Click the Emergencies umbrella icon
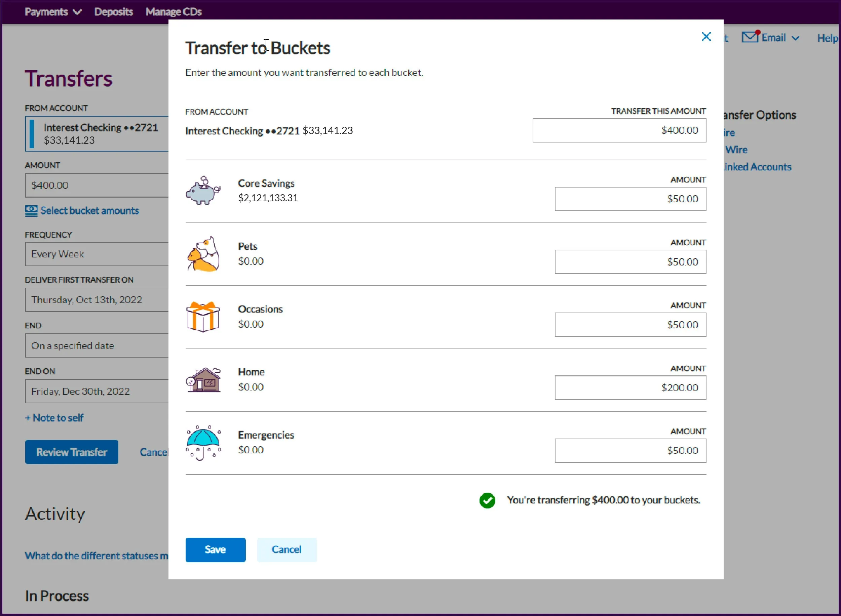This screenshot has width=841, height=616. tap(203, 443)
